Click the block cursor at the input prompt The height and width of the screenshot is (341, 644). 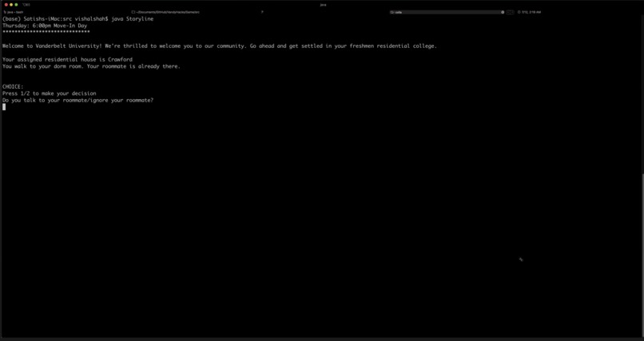point(4,107)
